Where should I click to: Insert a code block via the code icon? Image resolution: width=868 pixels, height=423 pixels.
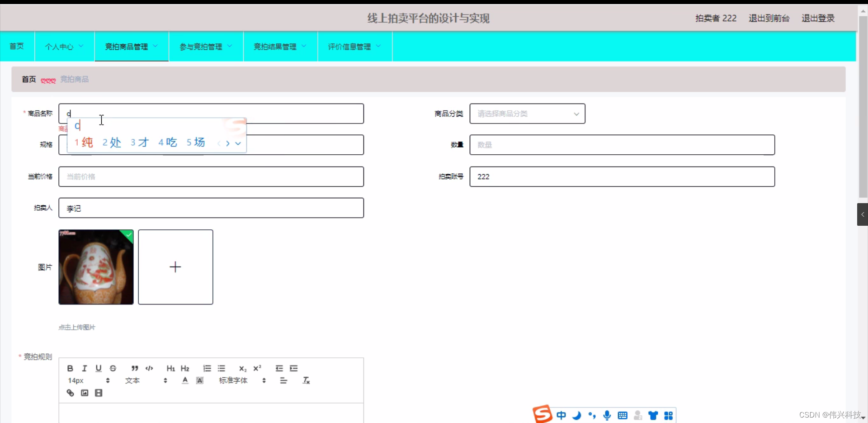(149, 368)
